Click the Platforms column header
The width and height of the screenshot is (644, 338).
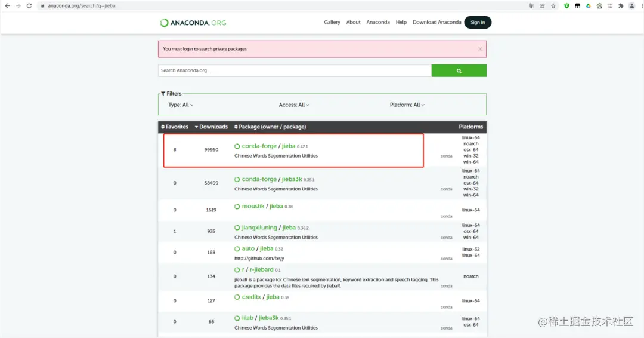pos(470,127)
